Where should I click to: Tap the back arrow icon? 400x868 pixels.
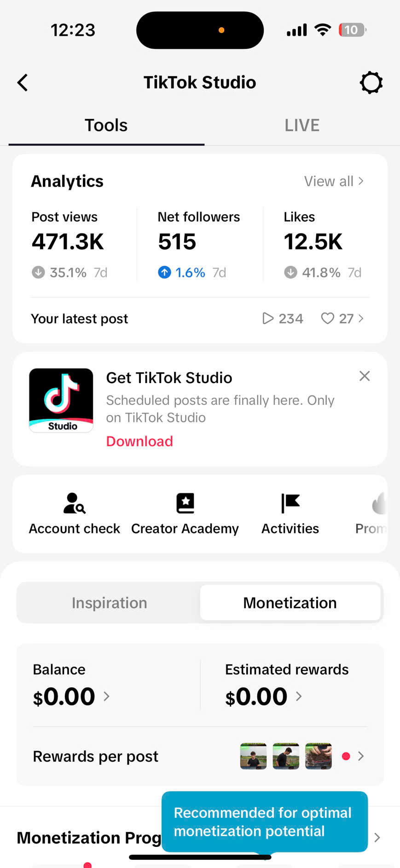[x=23, y=83]
